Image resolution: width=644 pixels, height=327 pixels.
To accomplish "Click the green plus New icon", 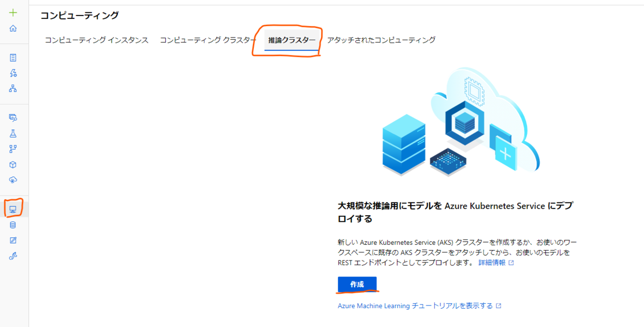I will coord(13,13).
